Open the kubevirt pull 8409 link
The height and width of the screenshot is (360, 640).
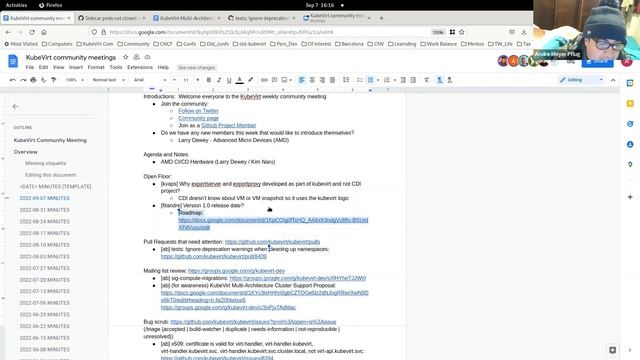[x=213, y=257]
